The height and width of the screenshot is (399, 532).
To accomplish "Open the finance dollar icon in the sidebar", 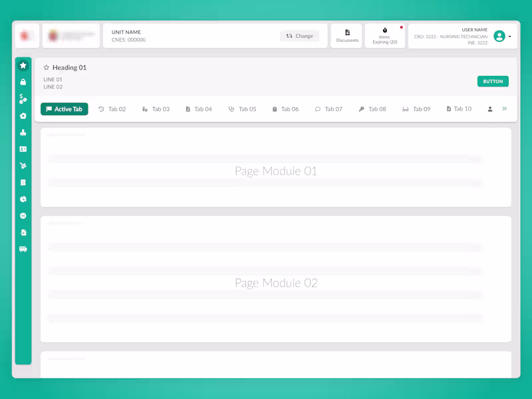I will [23, 98].
